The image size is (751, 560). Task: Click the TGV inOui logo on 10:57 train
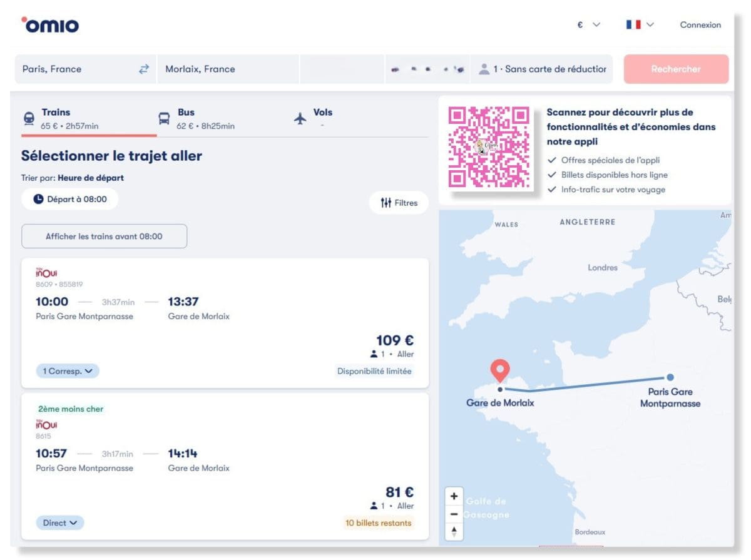[x=46, y=425]
